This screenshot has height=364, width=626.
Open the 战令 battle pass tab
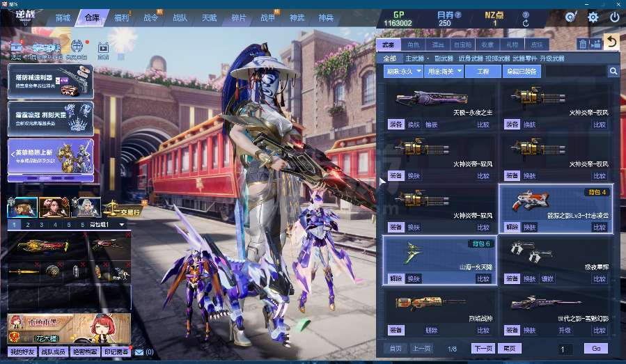150,17
